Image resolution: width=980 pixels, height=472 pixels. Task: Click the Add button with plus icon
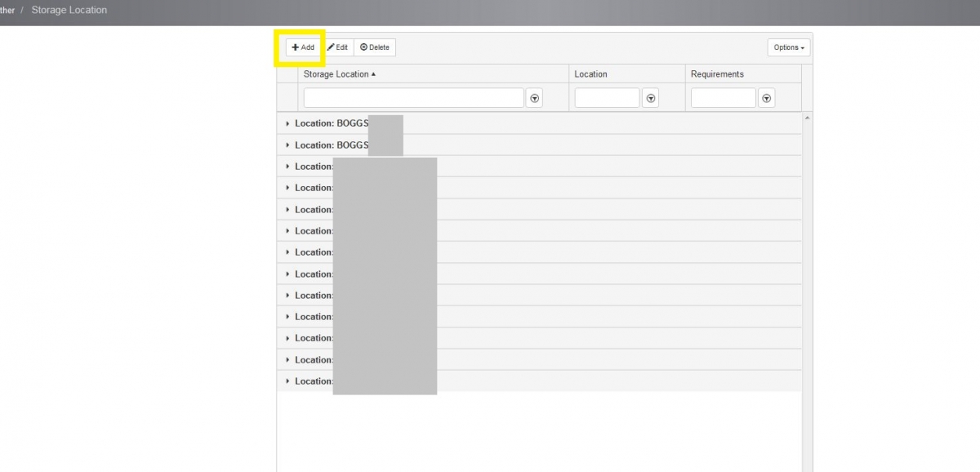(303, 47)
